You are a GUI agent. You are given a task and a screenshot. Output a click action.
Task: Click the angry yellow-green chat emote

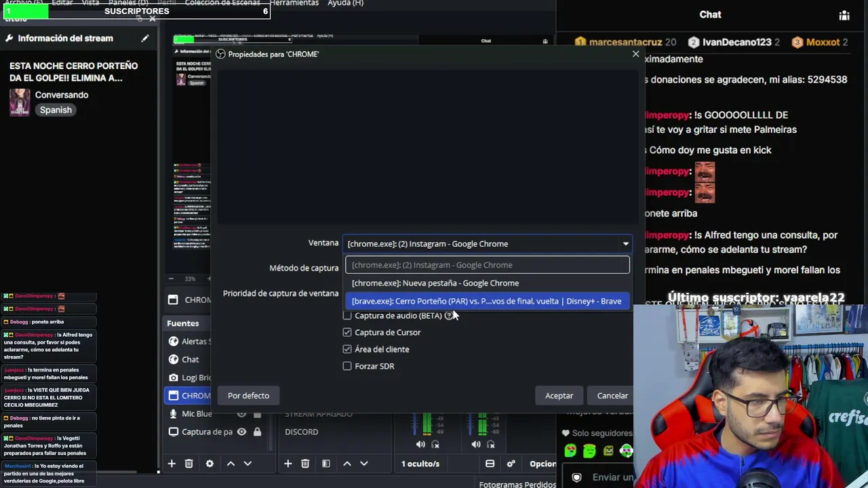click(608, 450)
